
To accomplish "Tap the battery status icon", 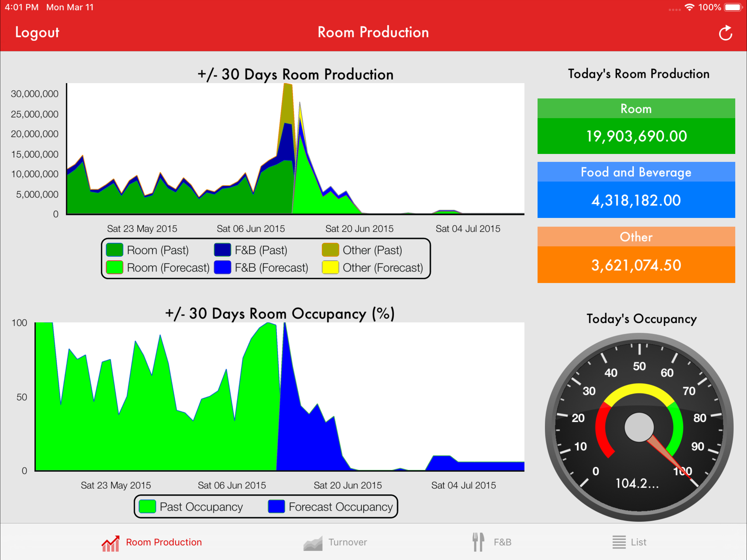I will pos(733,7).
